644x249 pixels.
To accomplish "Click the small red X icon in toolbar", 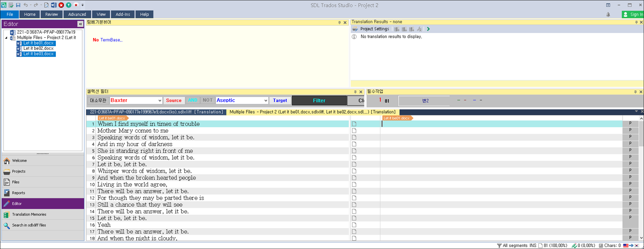I will [76, 5].
